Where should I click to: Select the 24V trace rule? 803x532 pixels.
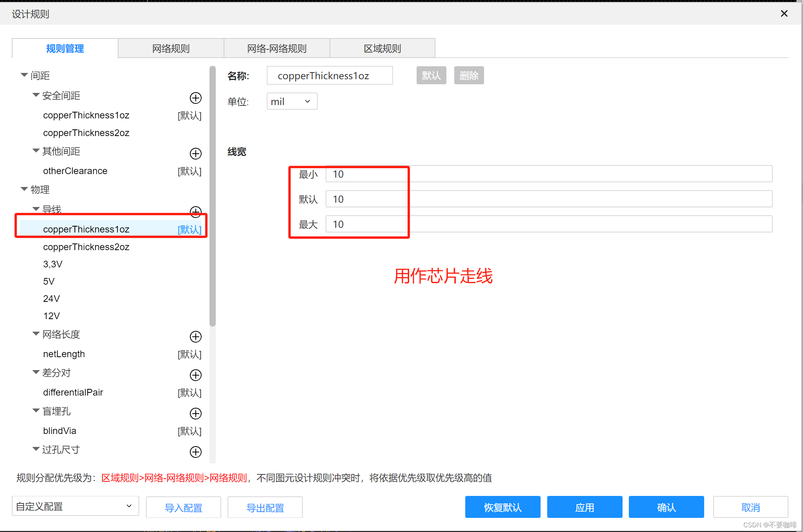(x=51, y=299)
